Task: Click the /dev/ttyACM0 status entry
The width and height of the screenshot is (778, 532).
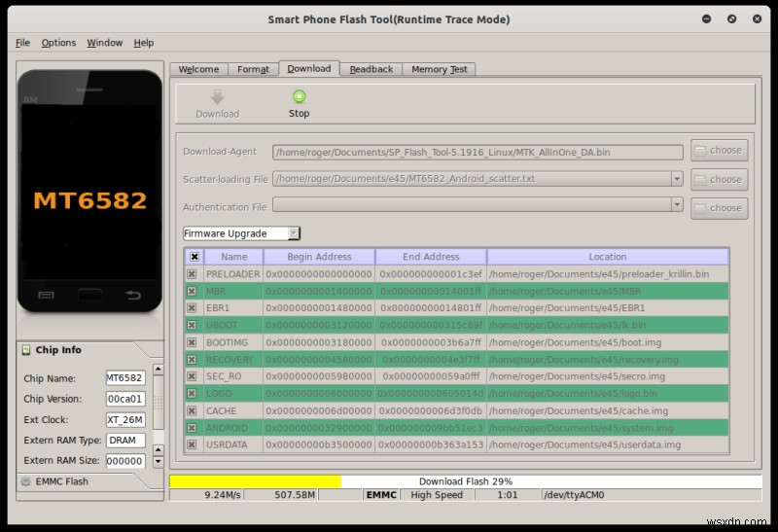Action: click(651, 495)
